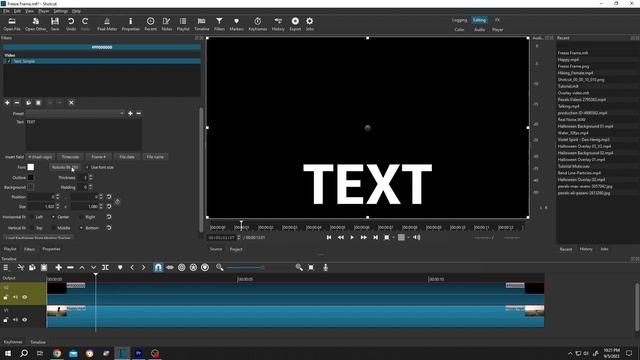
Task: Open the Markers toolbar icon
Action: 236,24
